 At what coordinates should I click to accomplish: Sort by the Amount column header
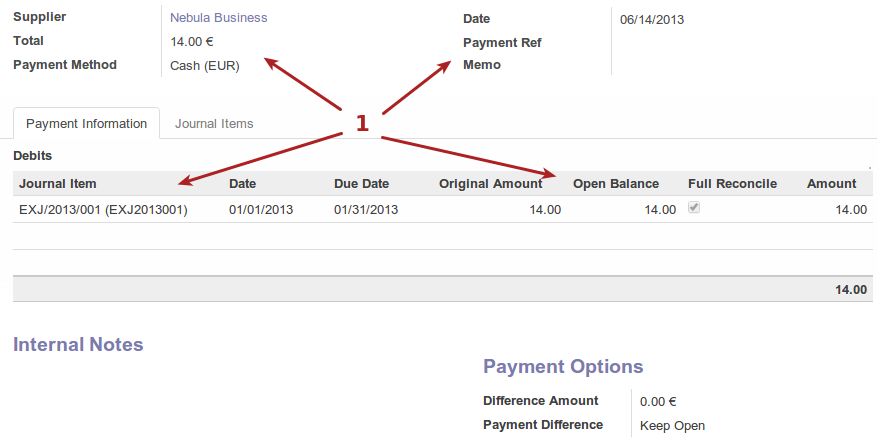[831, 184]
